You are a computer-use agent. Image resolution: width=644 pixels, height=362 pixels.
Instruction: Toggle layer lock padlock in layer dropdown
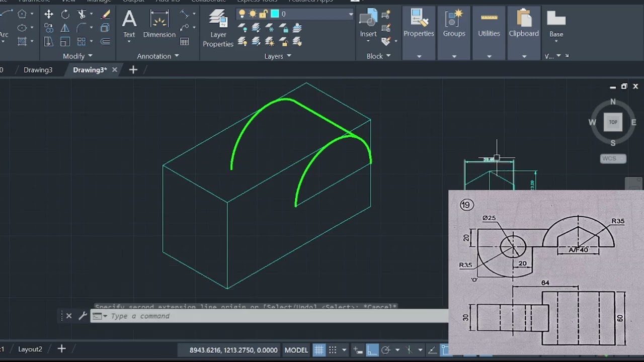pyautogui.click(x=264, y=14)
